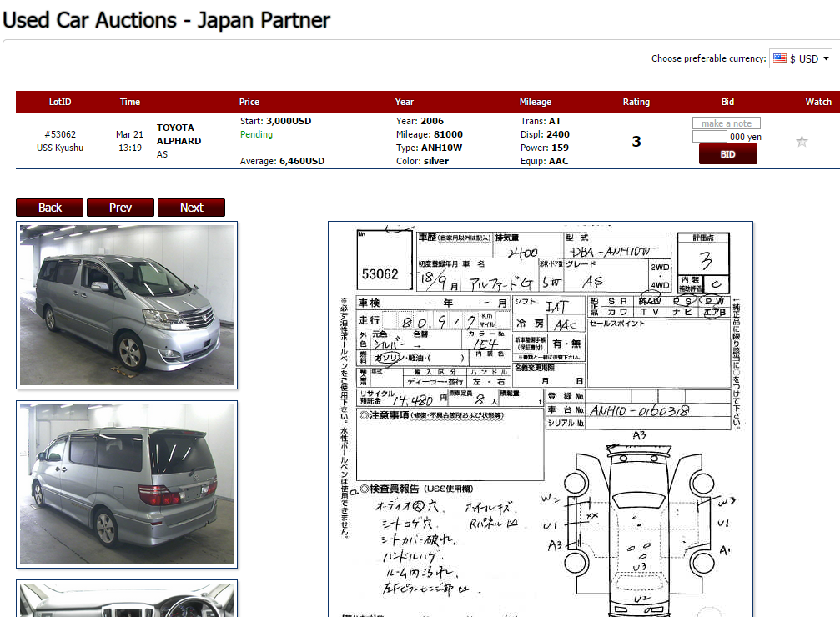The width and height of the screenshot is (840, 617).
Task: Star this lot to watch it
Action: (x=802, y=141)
